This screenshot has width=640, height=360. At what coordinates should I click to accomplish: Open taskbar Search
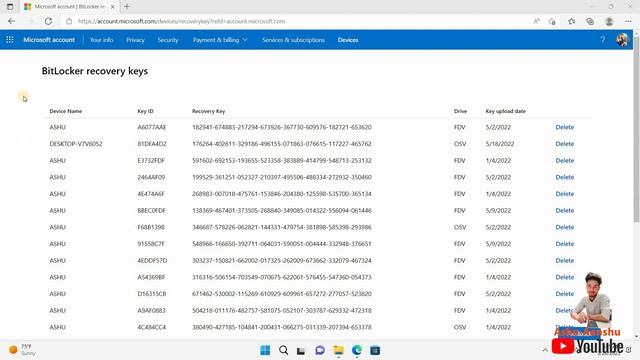pyautogui.click(x=283, y=350)
